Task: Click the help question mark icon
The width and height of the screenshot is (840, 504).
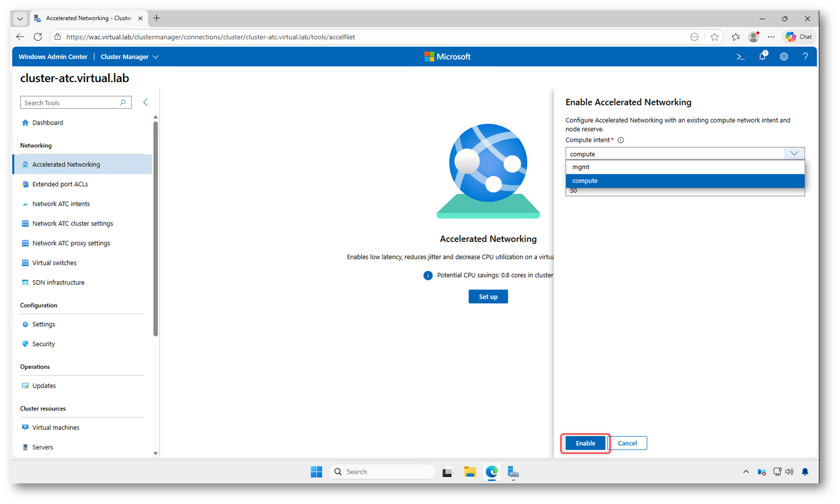Action: (805, 57)
